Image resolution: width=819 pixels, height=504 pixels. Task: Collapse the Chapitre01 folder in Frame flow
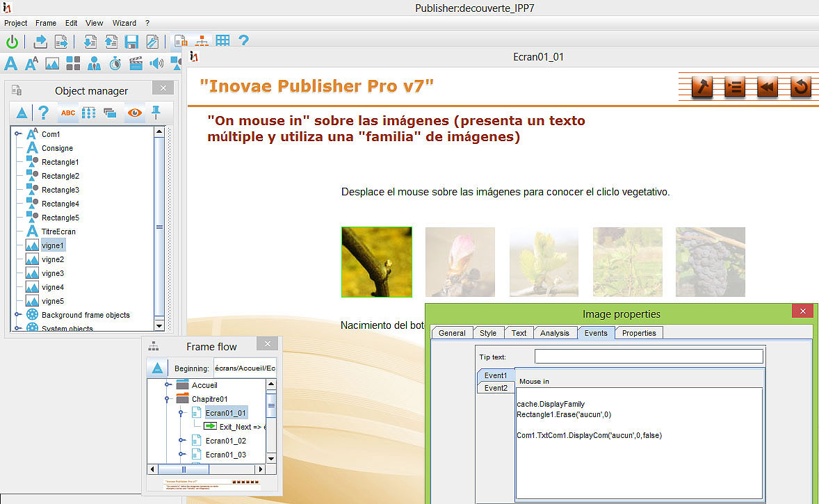[168, 399]
